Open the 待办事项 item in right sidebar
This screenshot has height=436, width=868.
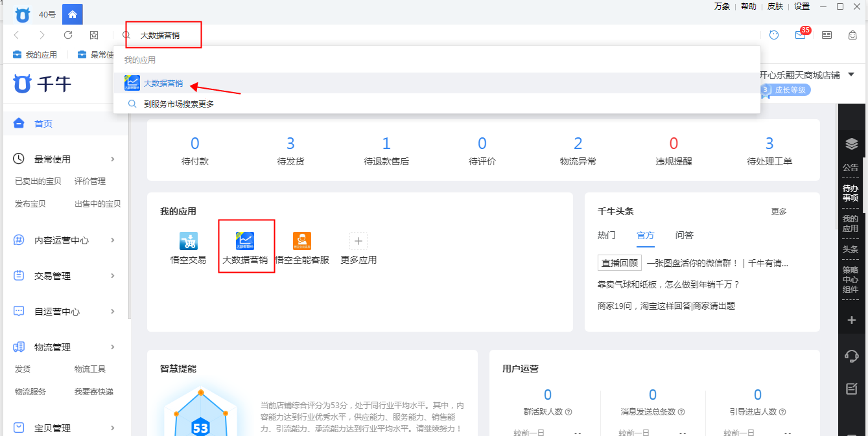click(x=850, y=193)
